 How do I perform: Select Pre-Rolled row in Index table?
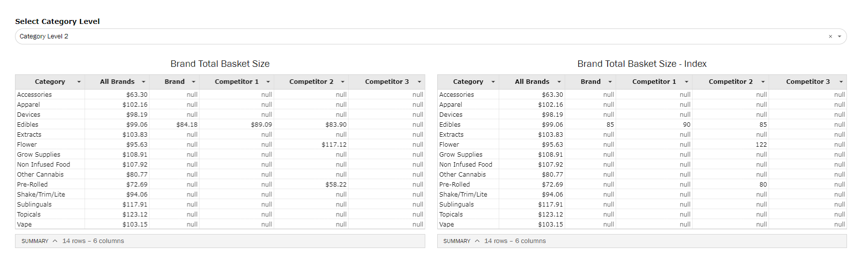click(454, 185)
